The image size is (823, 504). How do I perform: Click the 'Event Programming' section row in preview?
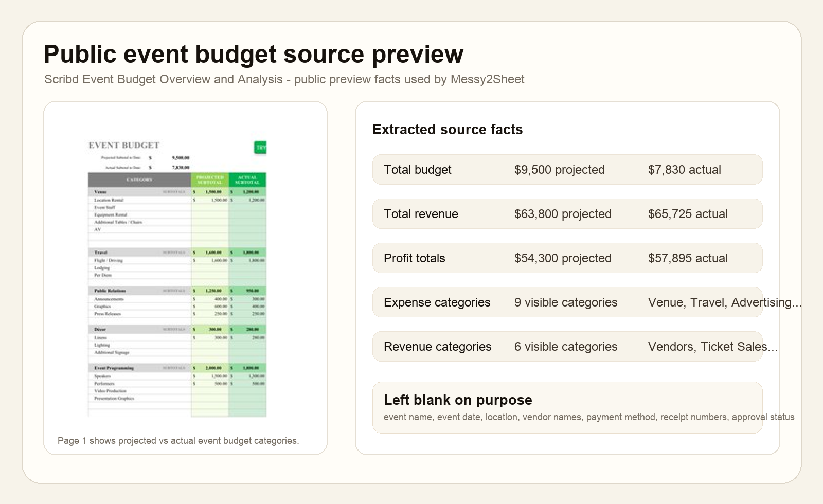[177, 368]
